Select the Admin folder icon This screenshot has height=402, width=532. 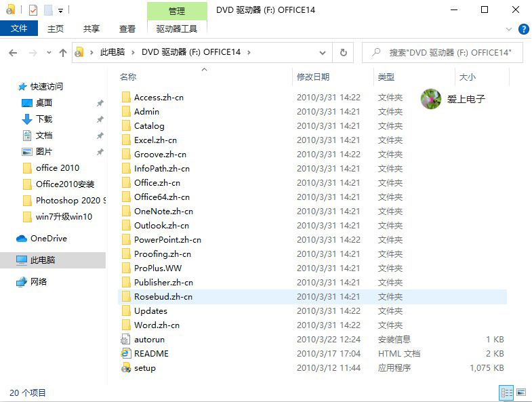[x=126, y=112]
